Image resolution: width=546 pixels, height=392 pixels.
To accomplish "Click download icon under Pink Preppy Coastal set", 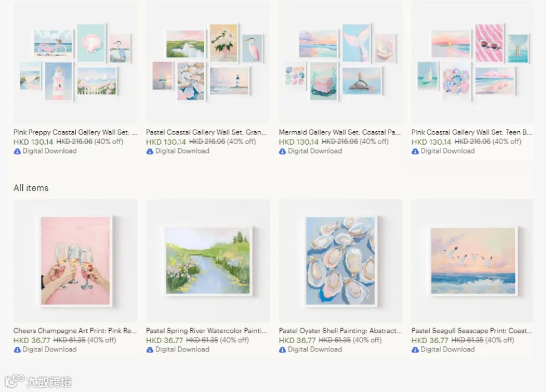I will [17, 151].
